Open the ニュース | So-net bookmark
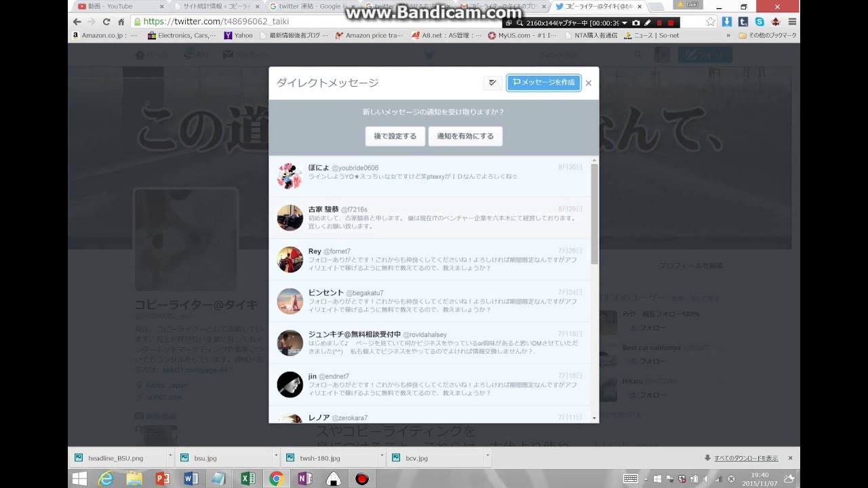 (x=652, y=35)
